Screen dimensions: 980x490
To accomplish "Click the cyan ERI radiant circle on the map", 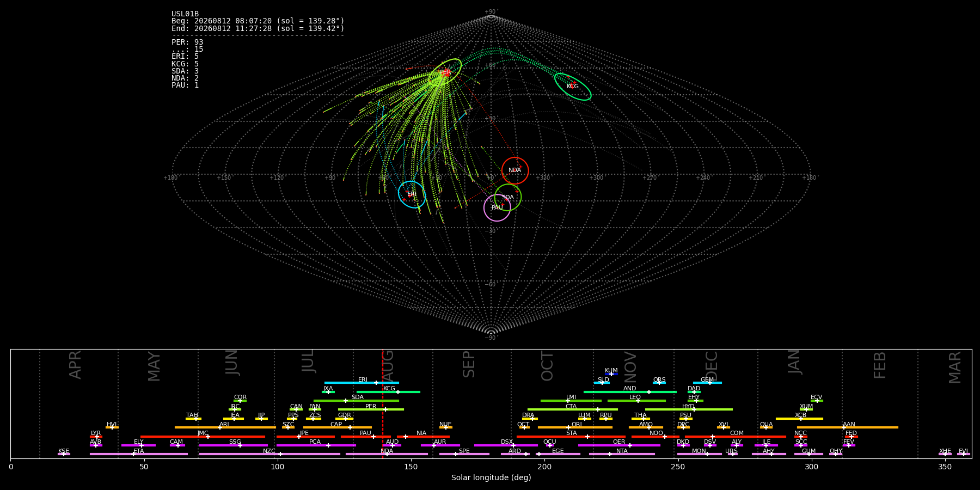I will tap(412, 194).
